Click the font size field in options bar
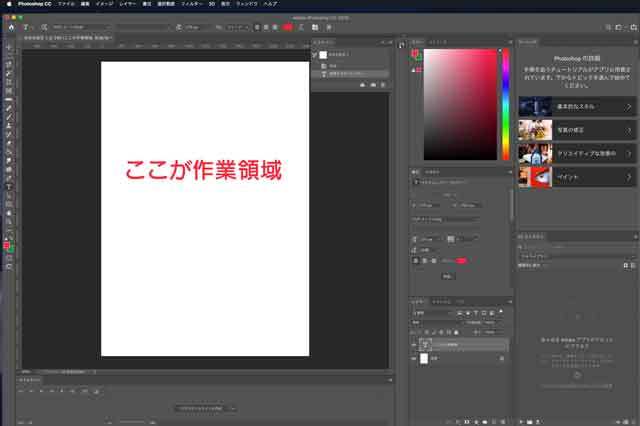The image size is (640, 426). pos(196,27)
